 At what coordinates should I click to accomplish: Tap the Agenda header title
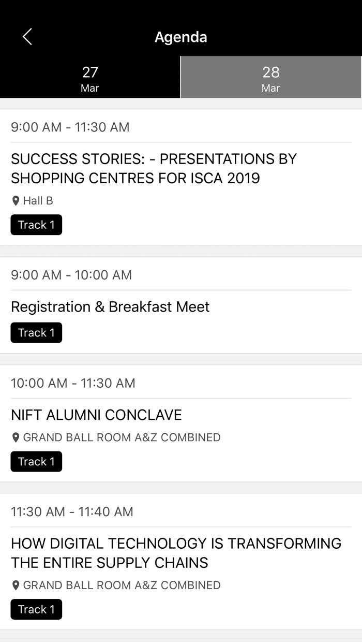(x=181, y=37)
